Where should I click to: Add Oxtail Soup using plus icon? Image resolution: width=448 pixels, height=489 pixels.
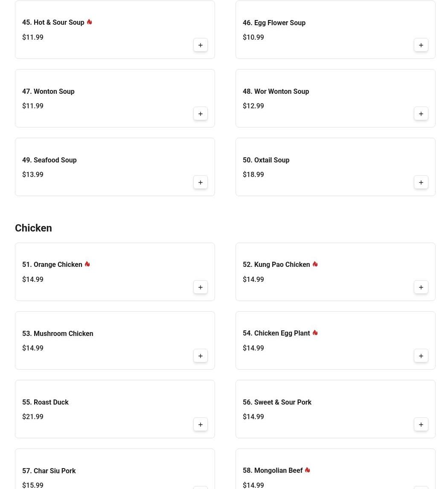pyautogui.click(x=421, y=182)
